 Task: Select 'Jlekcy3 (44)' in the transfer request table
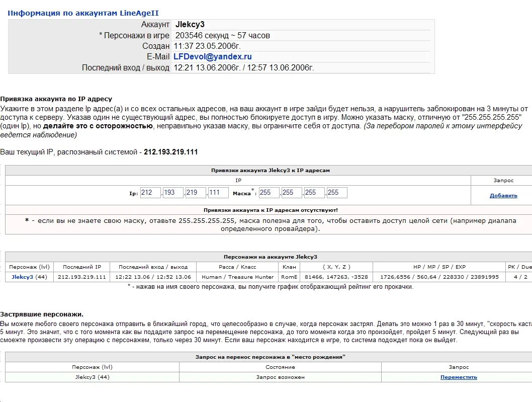[93, 377]
